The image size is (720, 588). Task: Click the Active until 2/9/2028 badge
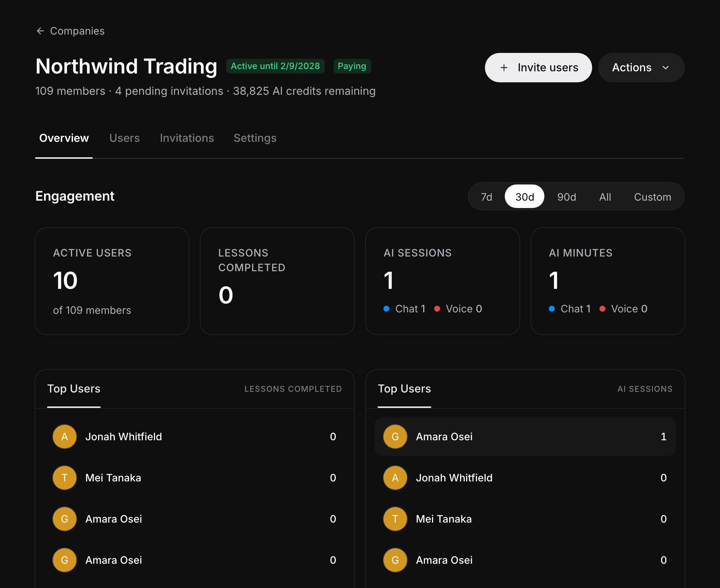coord(276,66)
